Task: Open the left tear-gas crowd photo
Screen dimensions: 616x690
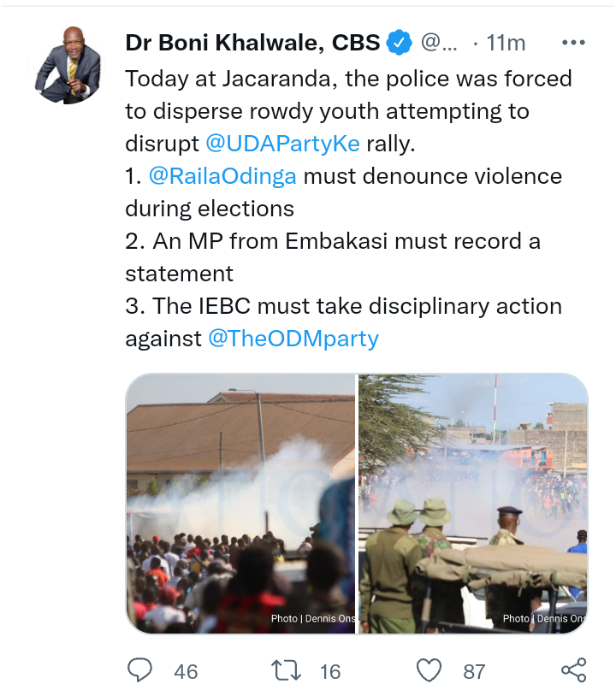Action: pos(240,504)
